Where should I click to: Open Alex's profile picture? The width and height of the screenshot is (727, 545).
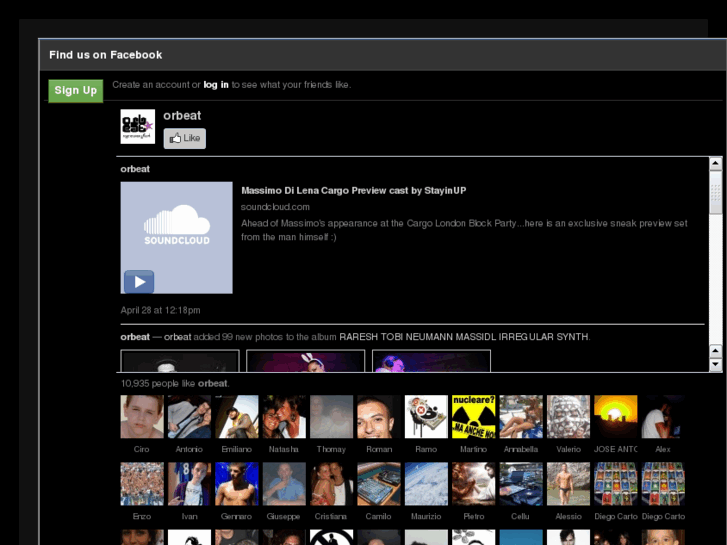(x=663, y=417)
